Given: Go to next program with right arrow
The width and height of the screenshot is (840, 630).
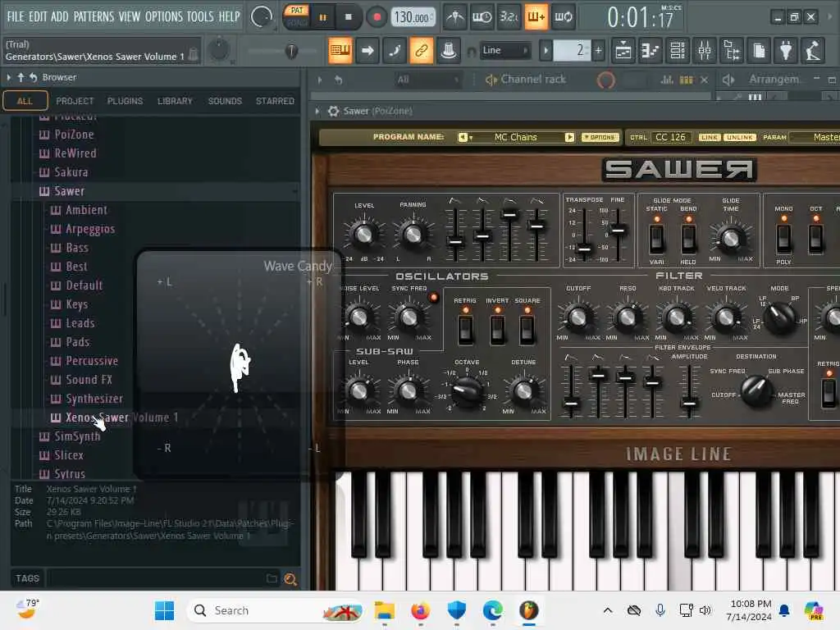Looking at the screenshot, I should click(x=569, y=137).
